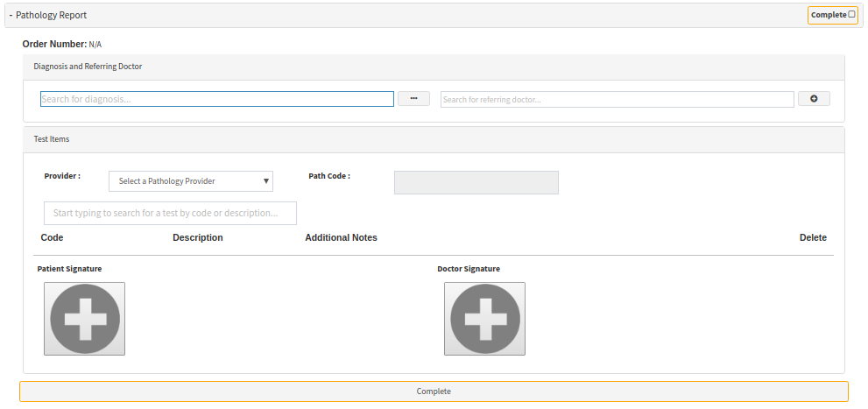Click the greyed-out Path Code field
868x409 pixels.
coord(476,182)
